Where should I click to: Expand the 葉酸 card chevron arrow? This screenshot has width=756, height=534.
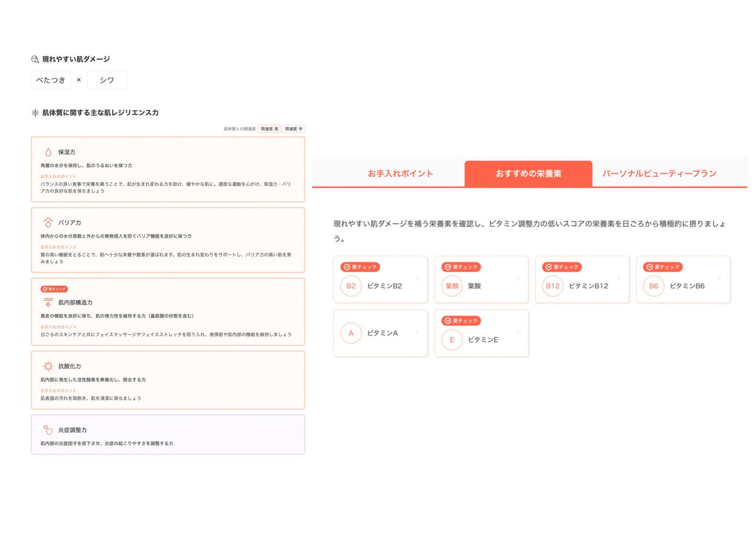tap(518, 279)
